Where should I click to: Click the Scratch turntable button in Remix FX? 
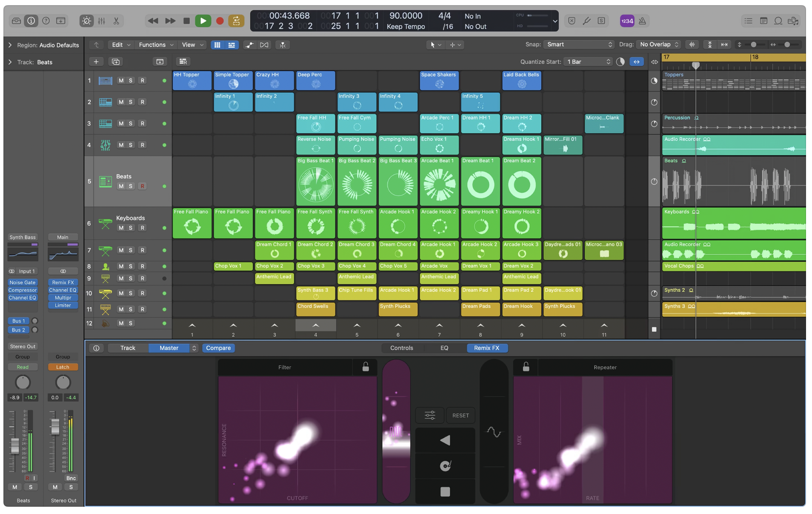click(445, 466)
